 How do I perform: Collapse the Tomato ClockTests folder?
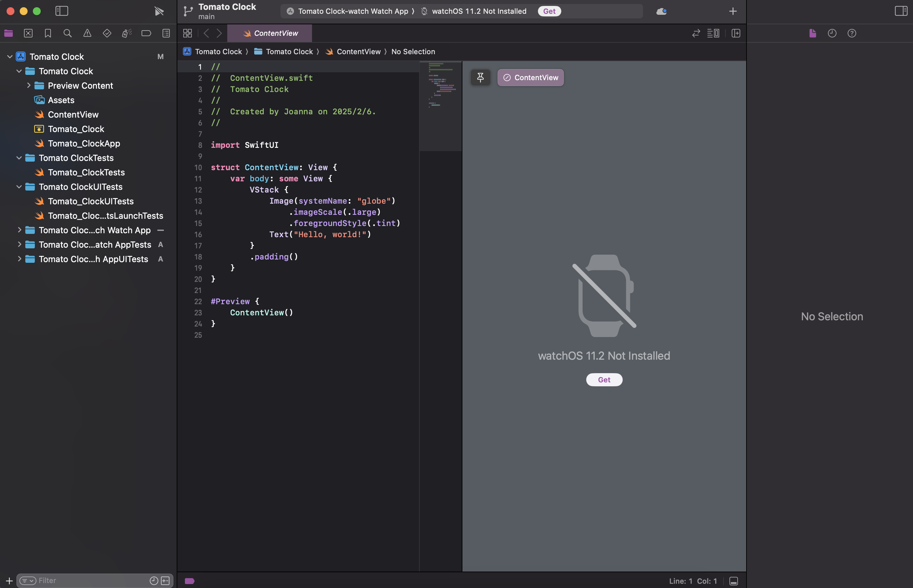19,158
